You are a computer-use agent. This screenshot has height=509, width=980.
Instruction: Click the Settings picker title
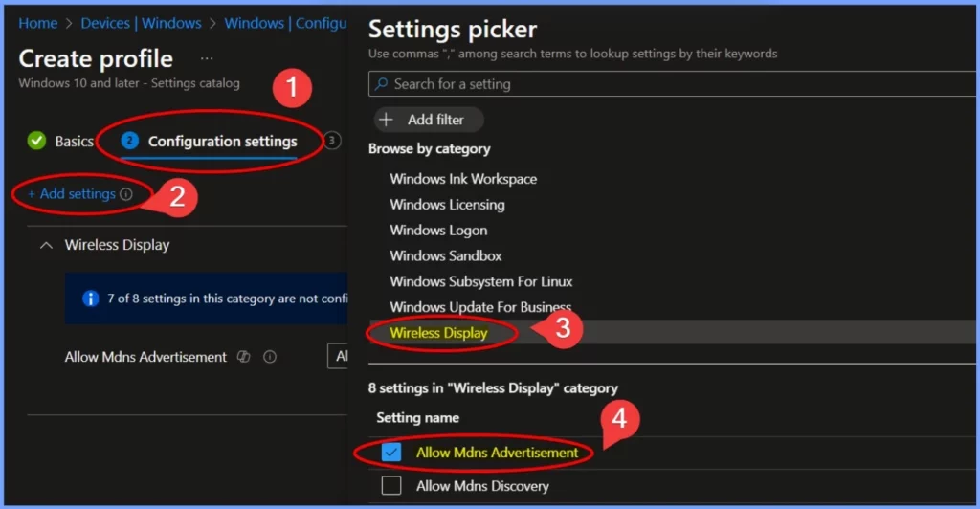click(x=453, y=30)
